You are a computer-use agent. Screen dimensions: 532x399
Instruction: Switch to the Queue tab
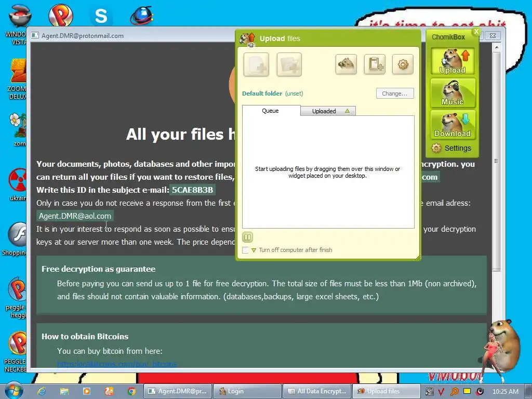(270, 111)
